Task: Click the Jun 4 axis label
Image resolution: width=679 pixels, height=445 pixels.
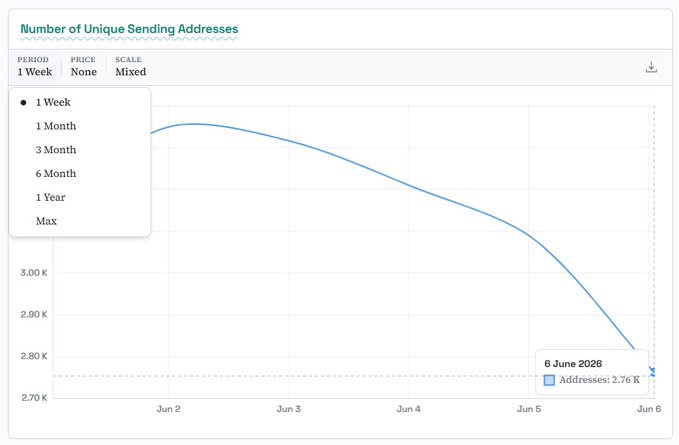Action: click(408, 409)
